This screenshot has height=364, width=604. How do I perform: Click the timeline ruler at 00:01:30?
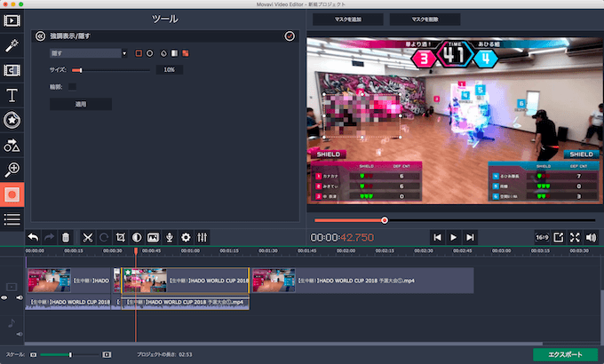268,250
